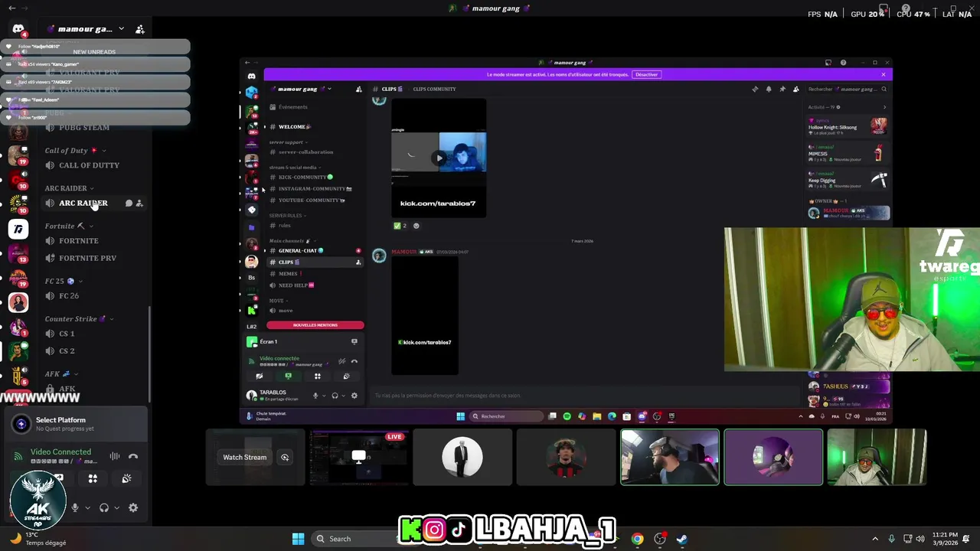Image resolution: width=980 pixels, height=551 pixels.
Task: Show hidden tray icons chevron
Action: pyautogui.click(x=875, y=539)
